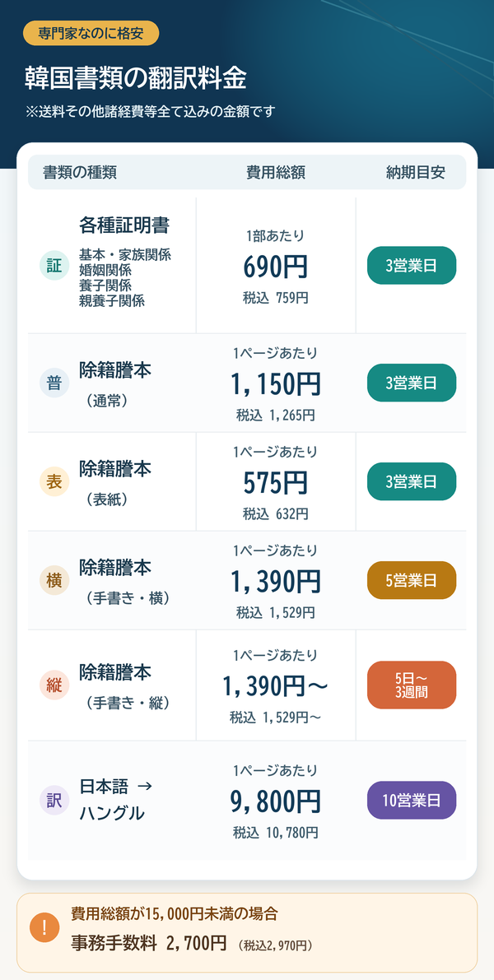The height and width of the screenshot is (980, 494).
Task: Click the 5日〜3週間 orange delivery badge
Action: click(412, 685)
